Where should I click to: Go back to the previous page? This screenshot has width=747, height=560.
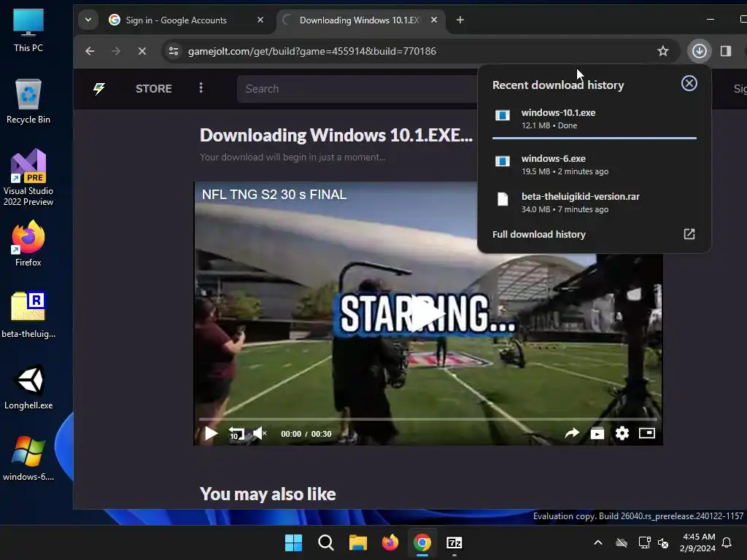pos(90,51)
